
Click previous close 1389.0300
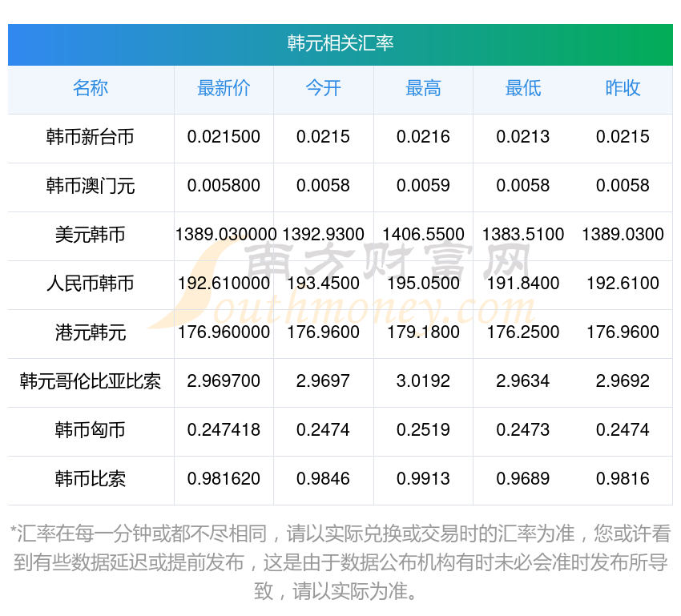pyautogui.click(x=623, y=235)
